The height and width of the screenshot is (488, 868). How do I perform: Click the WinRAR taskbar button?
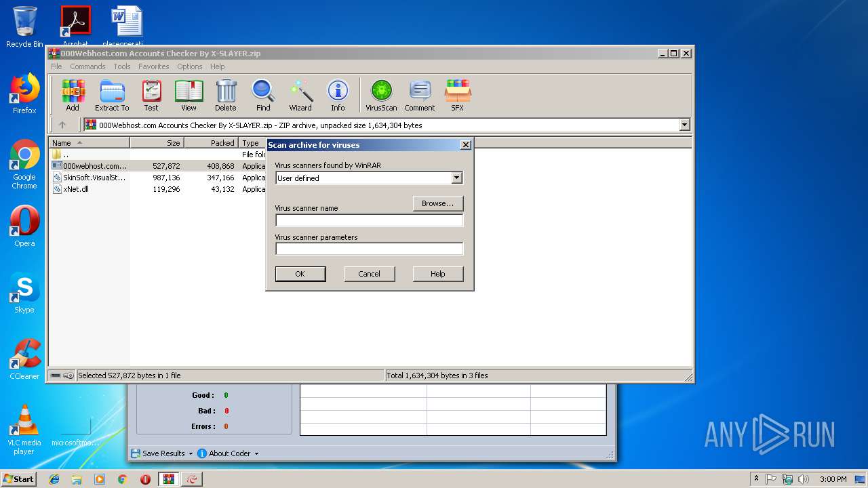click(168, 479)
